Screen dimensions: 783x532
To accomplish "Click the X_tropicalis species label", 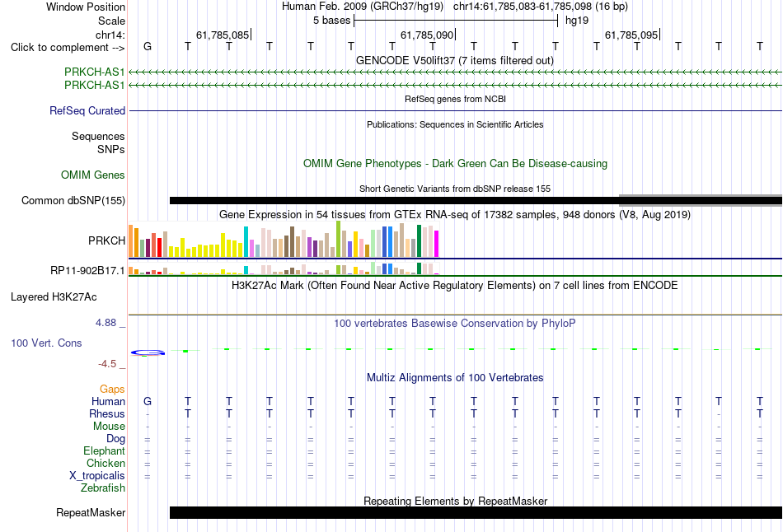I will click(97, 475).
